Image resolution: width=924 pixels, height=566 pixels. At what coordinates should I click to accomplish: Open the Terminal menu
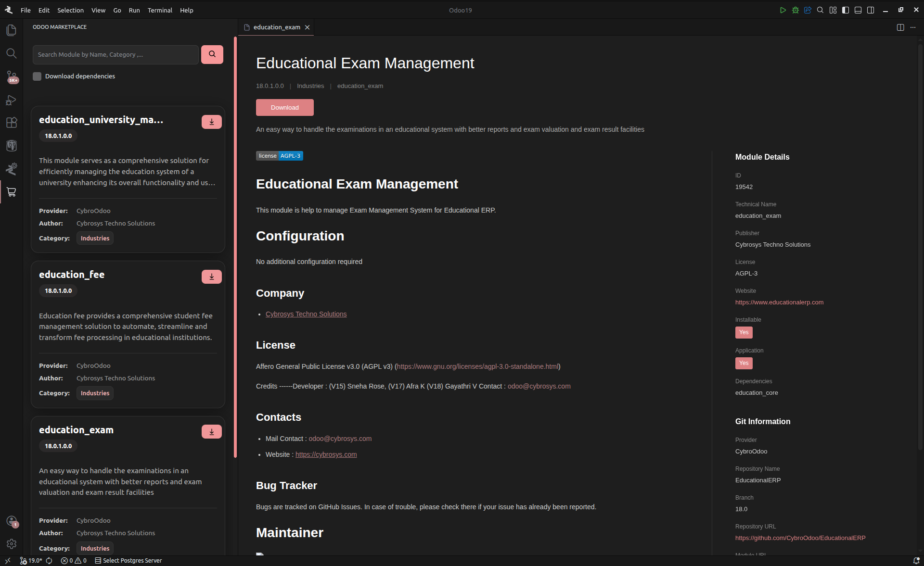160,10
